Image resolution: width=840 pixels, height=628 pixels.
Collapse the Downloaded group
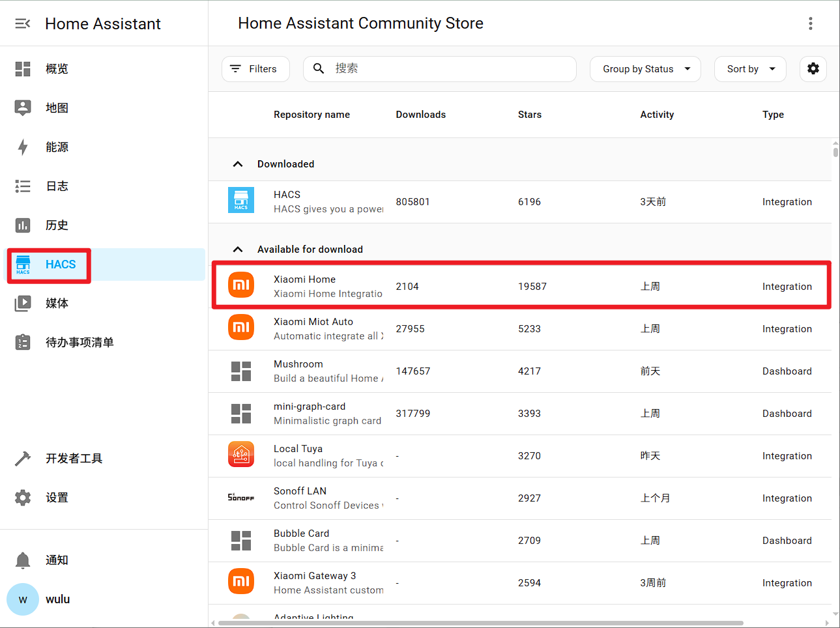pyautogui.click(x=238, y=164)
